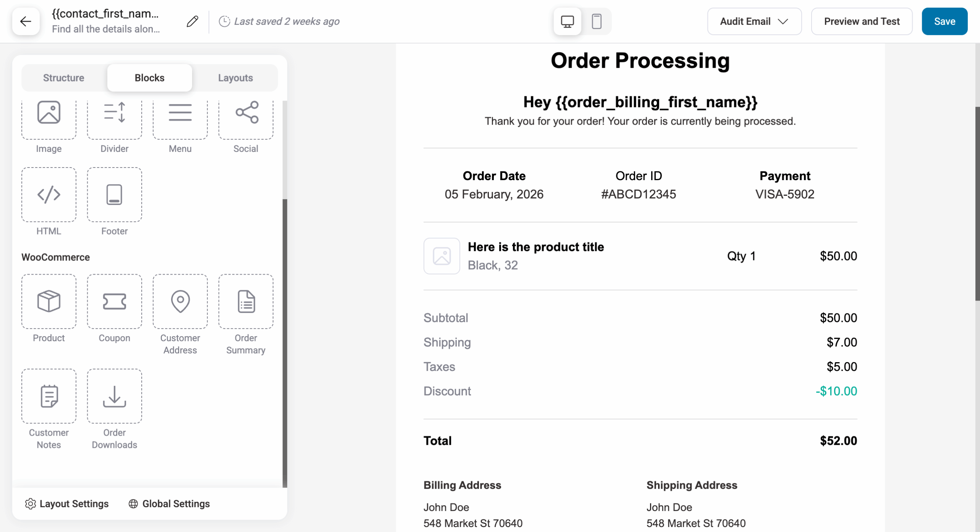This screenshot has height=532, width=980.
Task: Open the Layouts tab
Action: coord(235,78)
